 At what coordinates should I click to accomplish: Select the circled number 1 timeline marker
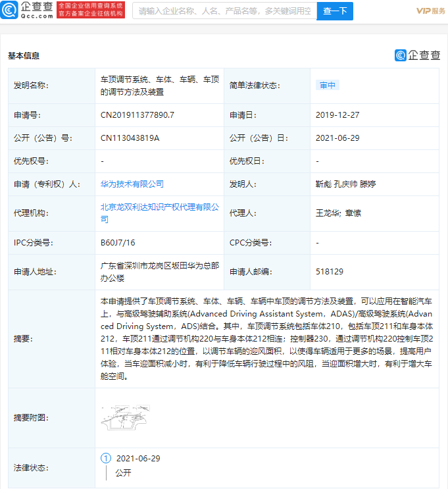pos(105,458)
